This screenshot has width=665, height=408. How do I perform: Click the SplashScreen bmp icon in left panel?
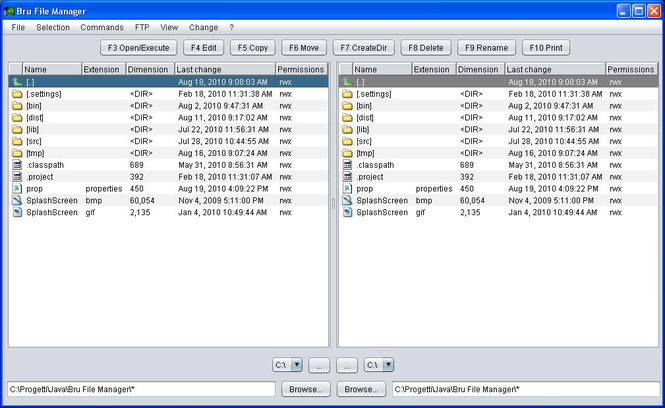click(17, 201)
